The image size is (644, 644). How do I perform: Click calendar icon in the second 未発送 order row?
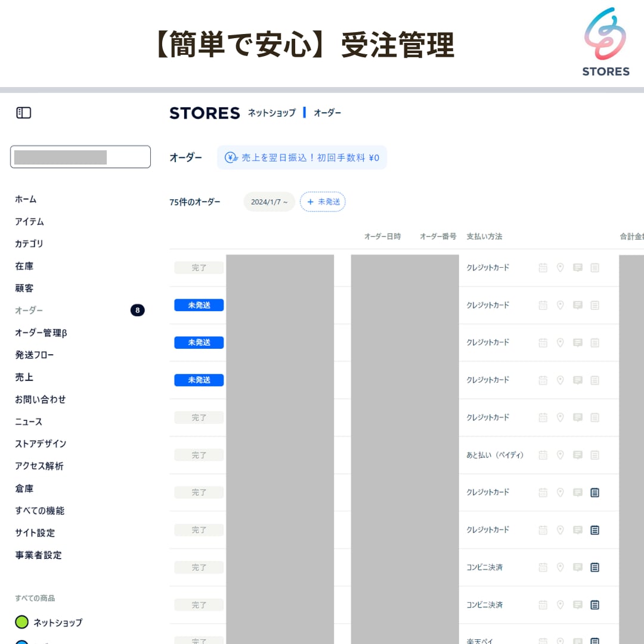543,342
